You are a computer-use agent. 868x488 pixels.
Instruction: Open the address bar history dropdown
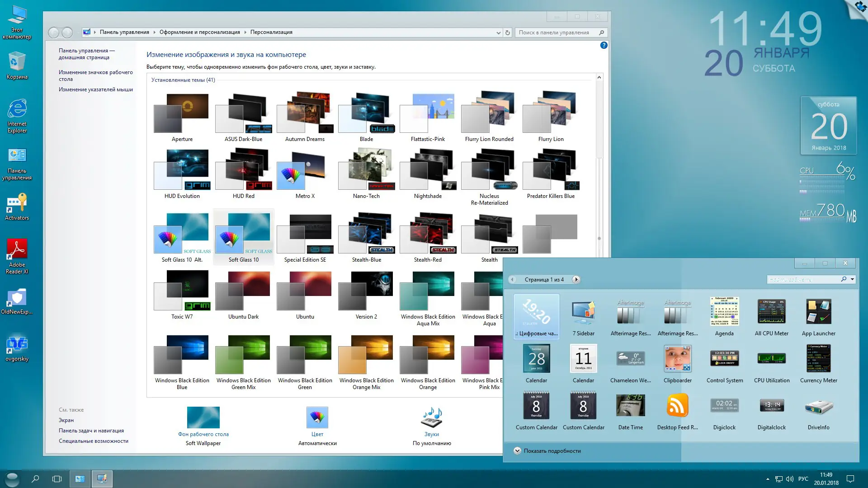pos(498,32)
